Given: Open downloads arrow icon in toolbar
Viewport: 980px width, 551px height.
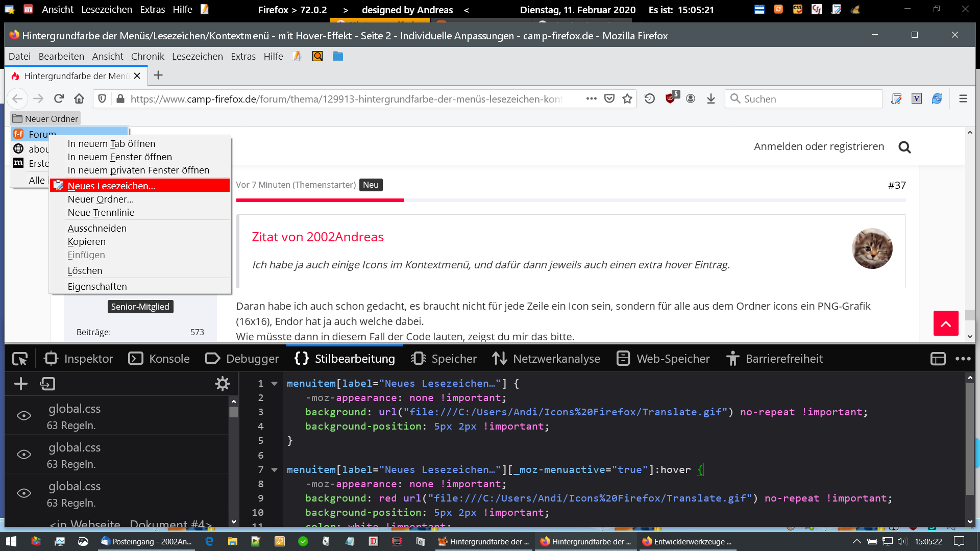Looking at the screenshot, I should (710, 98).
